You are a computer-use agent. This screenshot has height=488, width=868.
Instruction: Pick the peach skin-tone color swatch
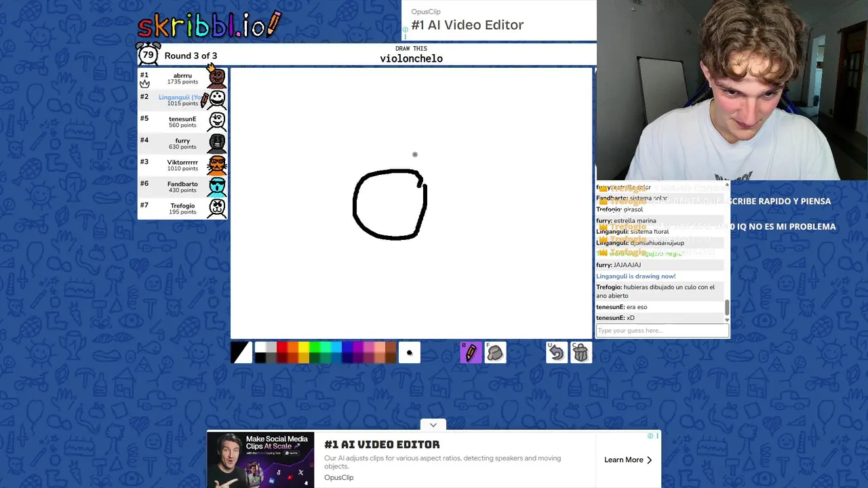pos(380,347)
